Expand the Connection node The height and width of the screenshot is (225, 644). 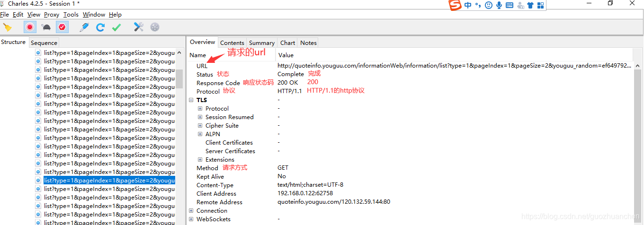[191, 211]
